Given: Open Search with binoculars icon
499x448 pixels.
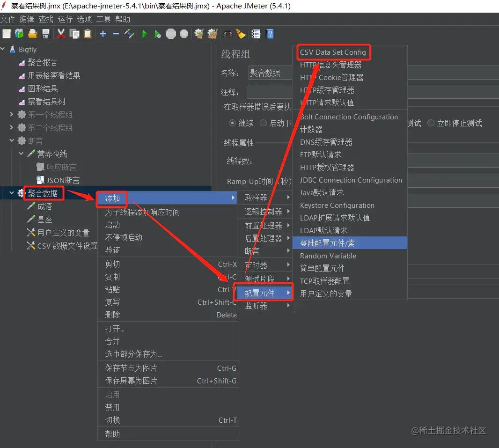Looking at the screenshot, I should 228,34.
